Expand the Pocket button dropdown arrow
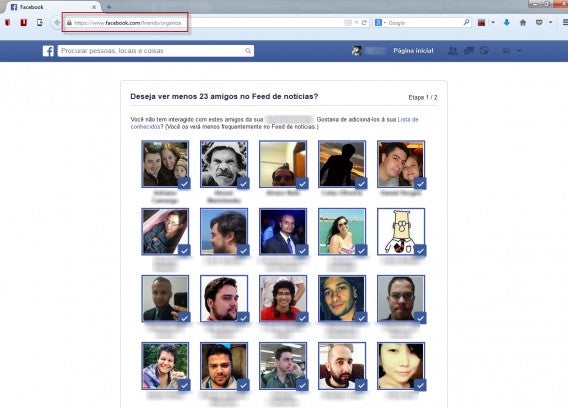568x408 pixels. point(550,22)
